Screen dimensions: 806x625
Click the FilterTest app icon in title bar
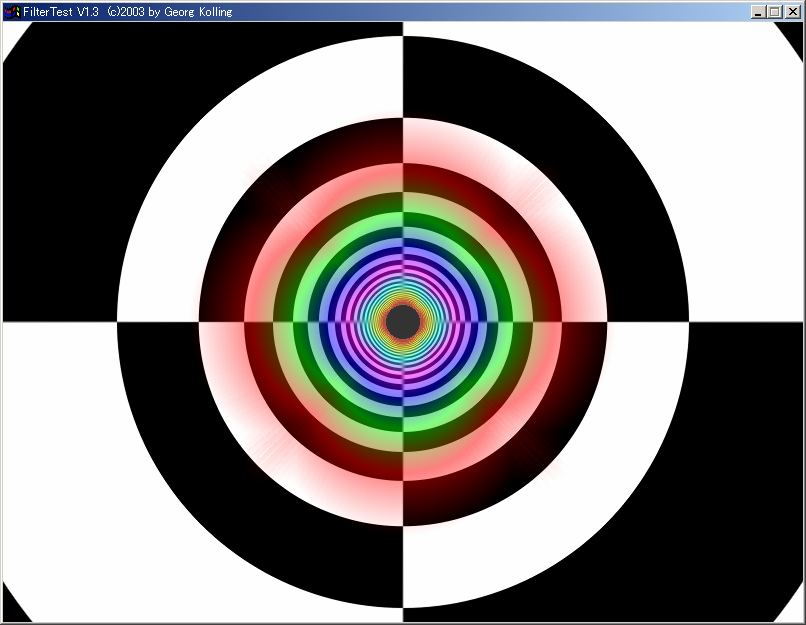click(x=11, y=12)
